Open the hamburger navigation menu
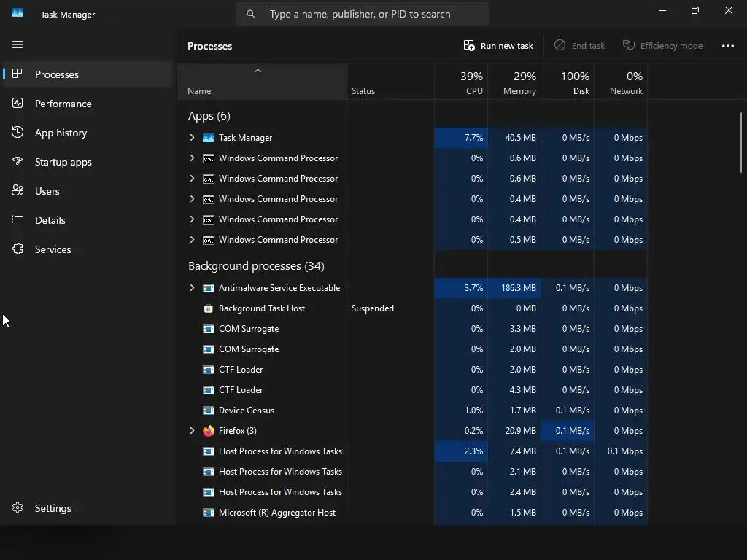747x560 pixels. pos(18,44)
